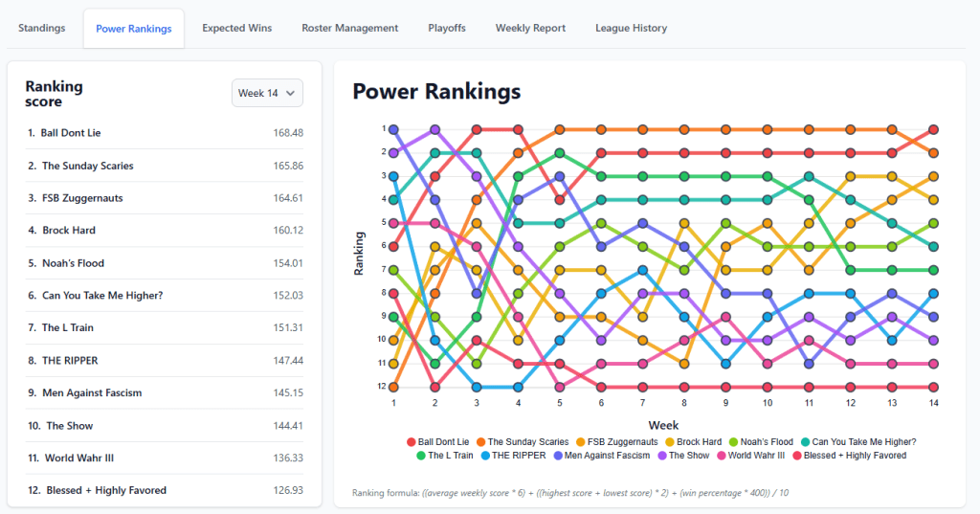The width and height of the screenshot is (980, 514).
Task: Click the rank 1 data point at week 14
Action: click(x=933, y=129)
